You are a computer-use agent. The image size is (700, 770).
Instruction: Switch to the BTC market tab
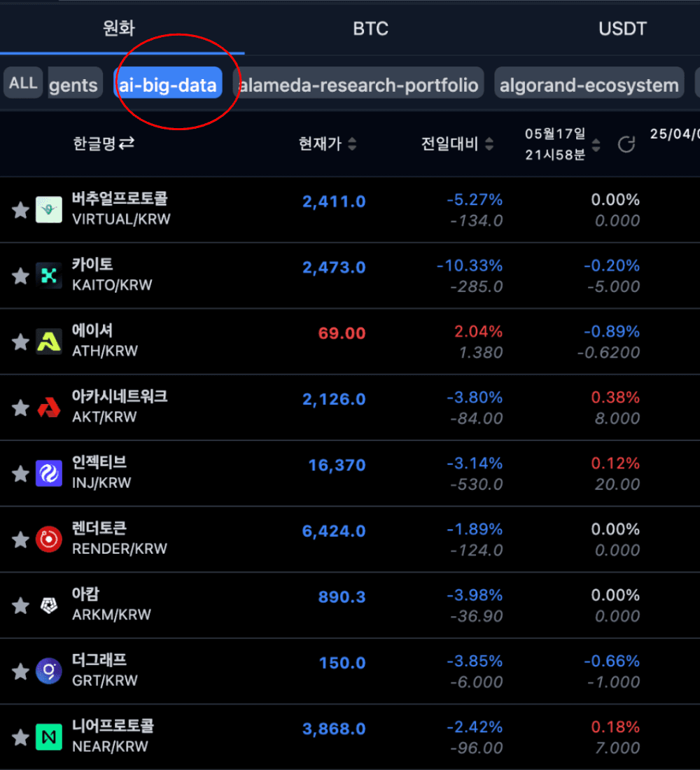[370, 29]
